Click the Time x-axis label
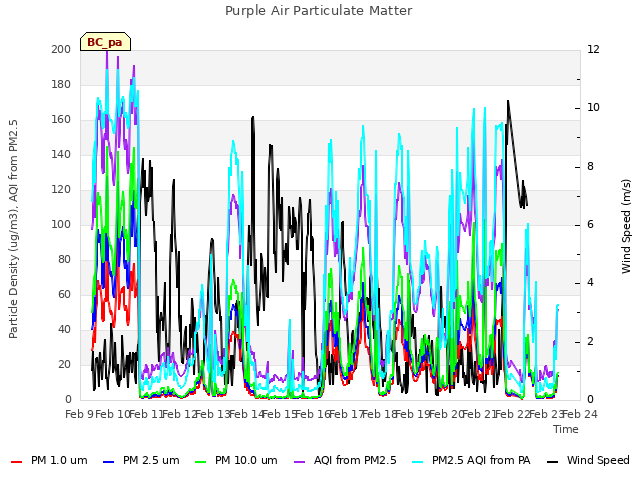Image resolution: width=640 pixels, height=480 pixels. click(x=566, y=429)
